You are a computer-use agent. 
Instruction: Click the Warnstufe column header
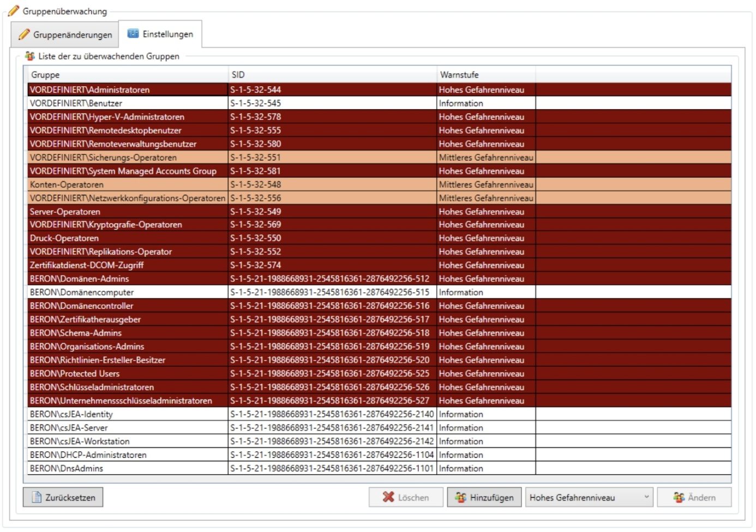485,75
